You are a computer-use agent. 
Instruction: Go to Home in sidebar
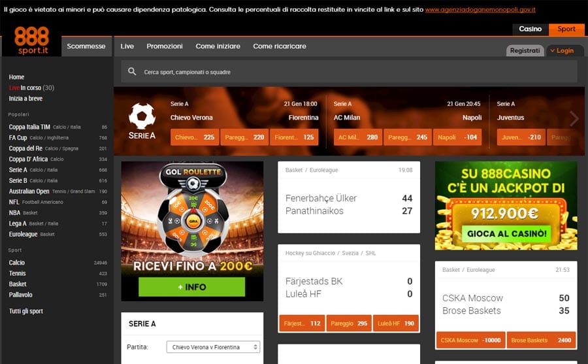click(x=16, y=77)
